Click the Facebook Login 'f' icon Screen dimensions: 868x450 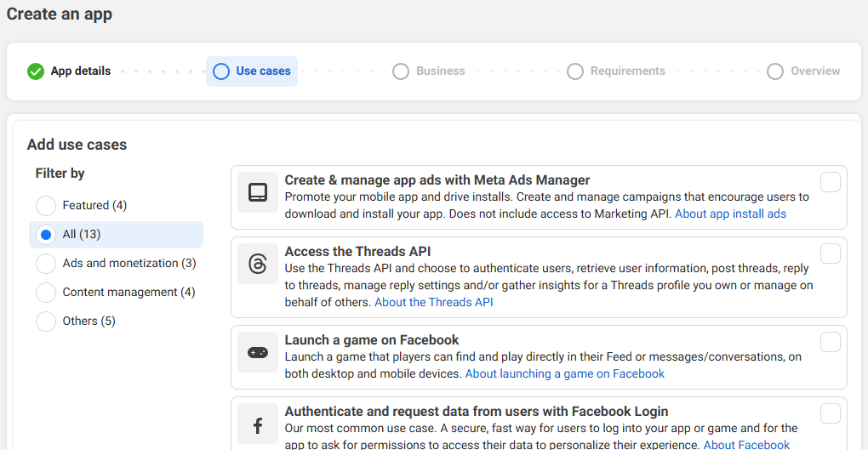tap(258, 424)
